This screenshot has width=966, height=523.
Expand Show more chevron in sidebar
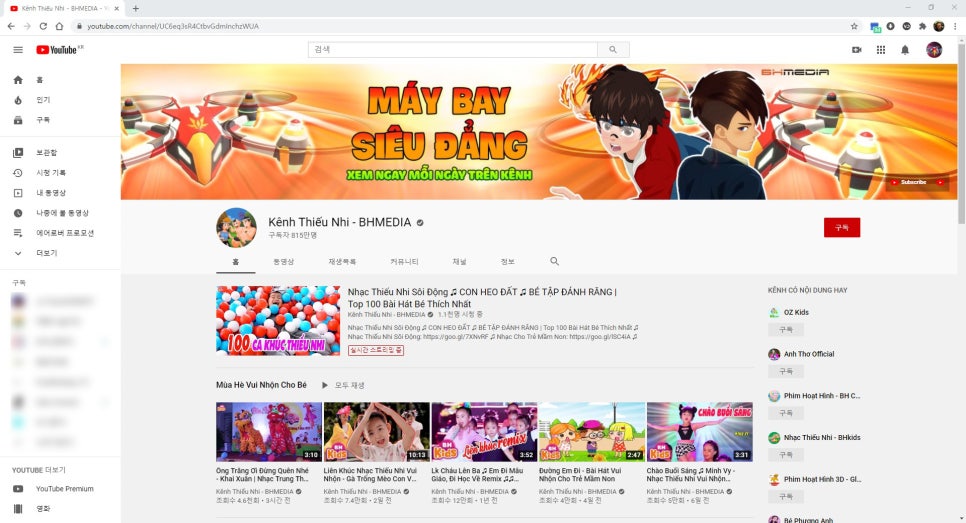pos(18,253)
